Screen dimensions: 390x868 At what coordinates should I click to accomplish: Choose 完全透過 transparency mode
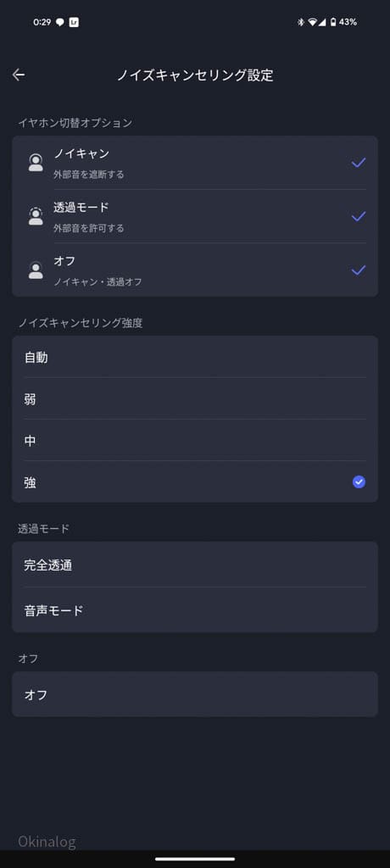point(195,565)
